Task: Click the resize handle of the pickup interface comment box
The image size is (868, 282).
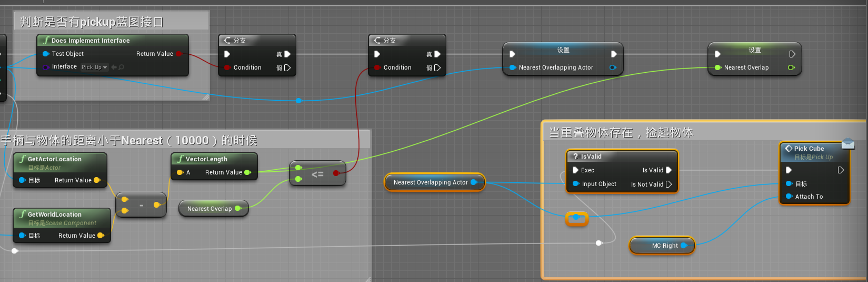Action: [x=206, y=97]
